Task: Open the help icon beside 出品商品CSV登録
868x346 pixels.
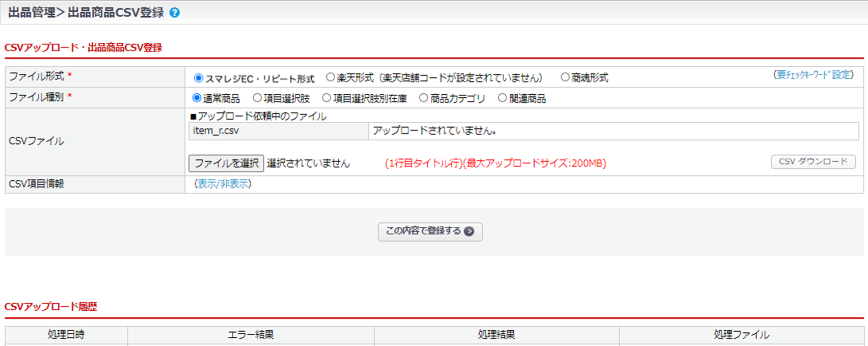Action: 175,13
